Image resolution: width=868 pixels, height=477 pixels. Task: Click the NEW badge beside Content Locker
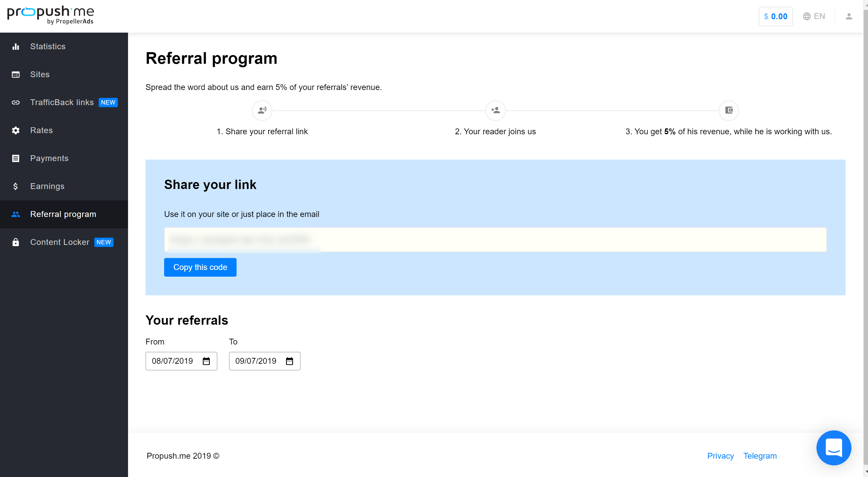104,242
